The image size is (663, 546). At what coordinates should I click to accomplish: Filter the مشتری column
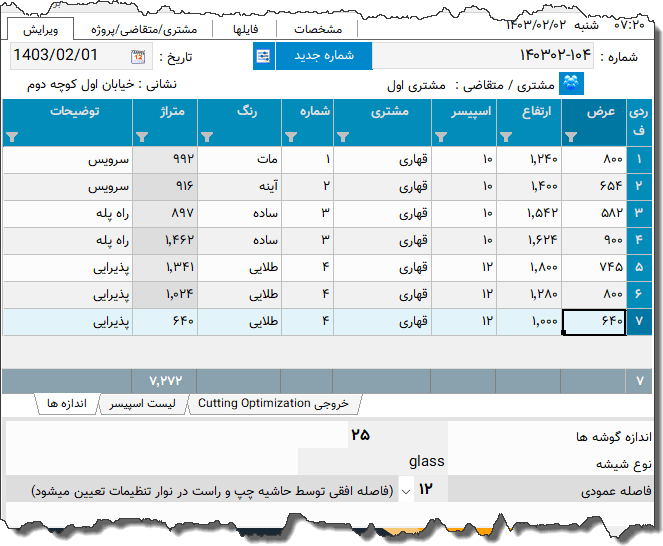(x=343, y=137)
